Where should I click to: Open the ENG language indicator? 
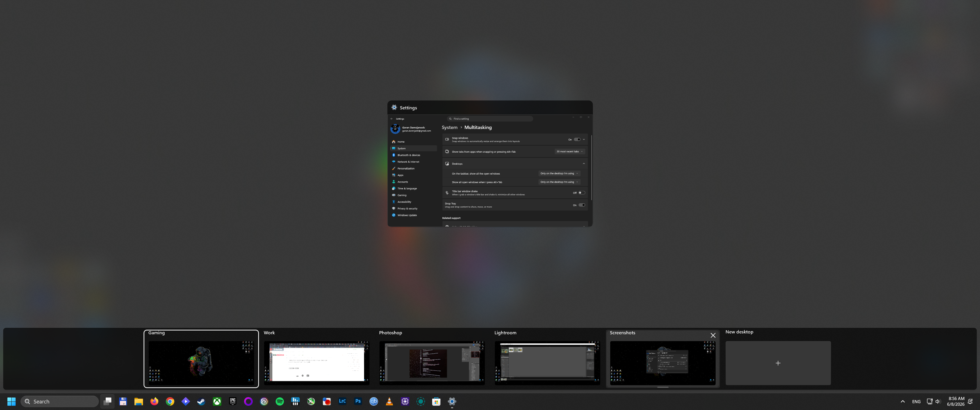[916, 401]
